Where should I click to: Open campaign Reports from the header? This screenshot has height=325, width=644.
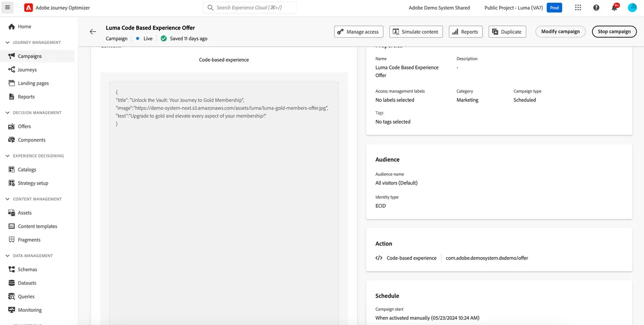click(x=466, y=32)
